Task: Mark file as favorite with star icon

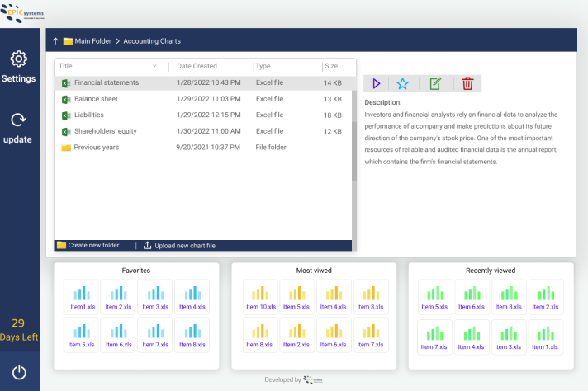Action: click(x=402, y=83)
